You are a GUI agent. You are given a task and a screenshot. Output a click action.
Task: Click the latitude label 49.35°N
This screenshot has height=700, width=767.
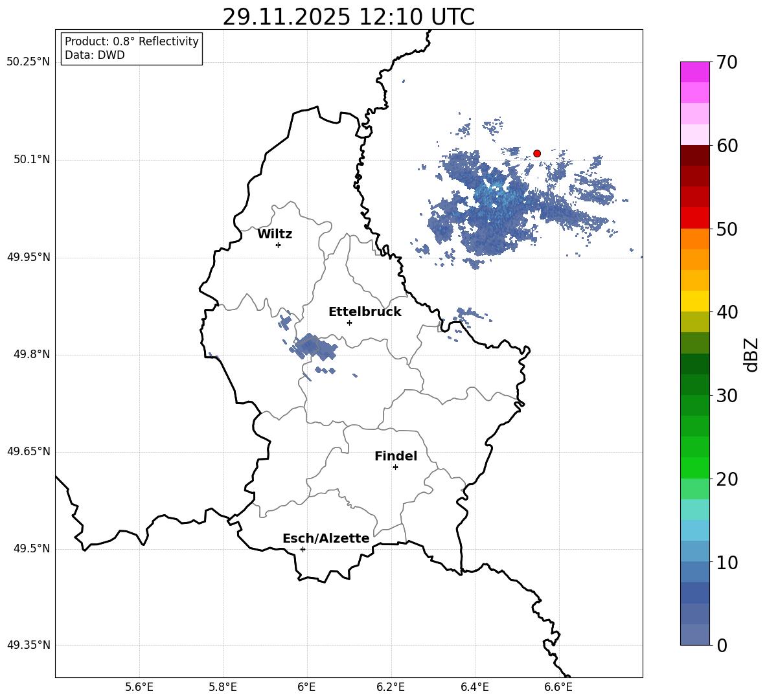(29, 645)
